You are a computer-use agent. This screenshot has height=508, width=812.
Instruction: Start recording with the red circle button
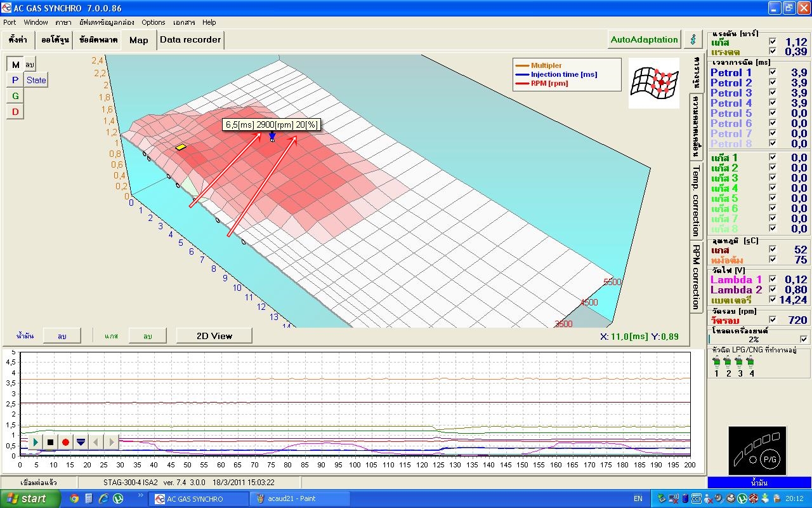coord(65,442)
